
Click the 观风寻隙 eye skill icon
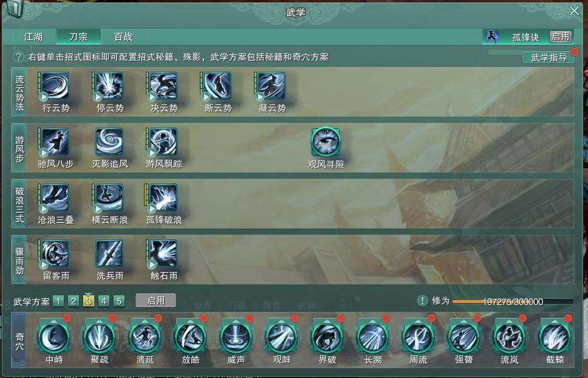tap(326, 142)
